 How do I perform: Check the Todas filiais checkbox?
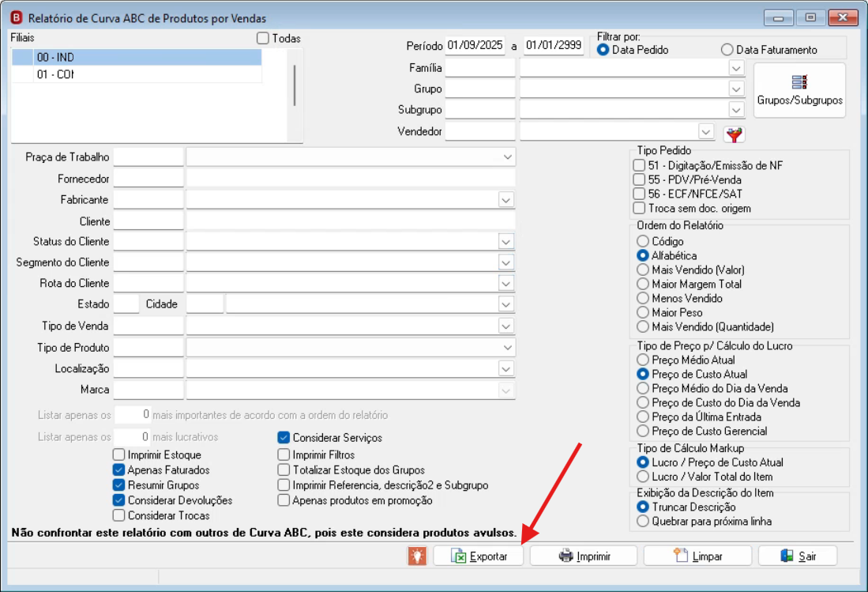coord(263,38)
